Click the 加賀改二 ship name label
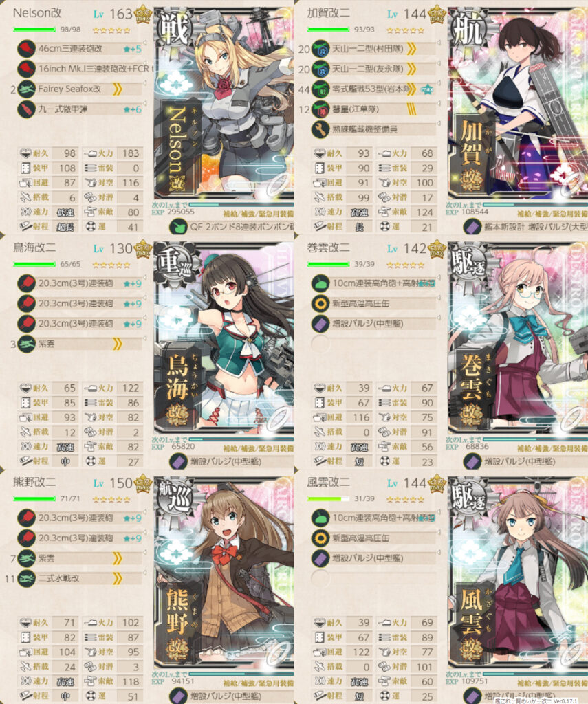 pyautogui.click(x=328, y=13)
